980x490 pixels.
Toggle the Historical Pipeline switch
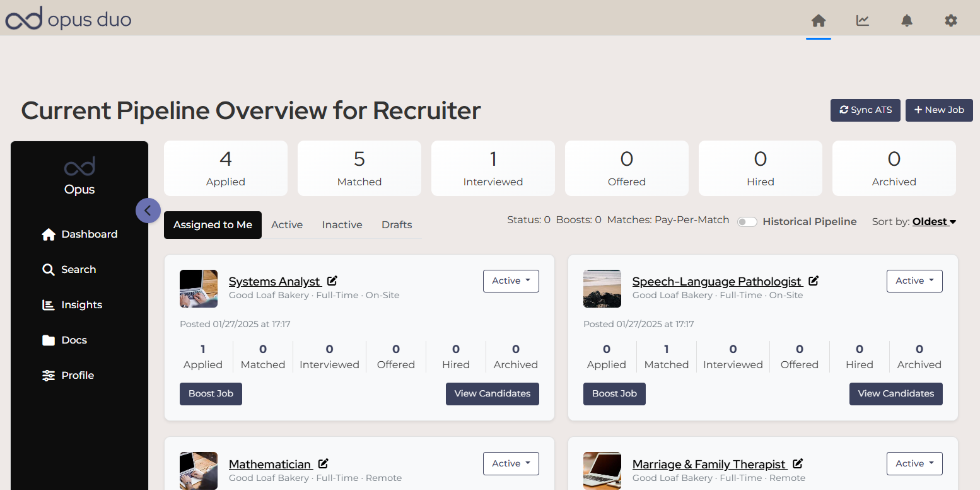pos(747,222)
